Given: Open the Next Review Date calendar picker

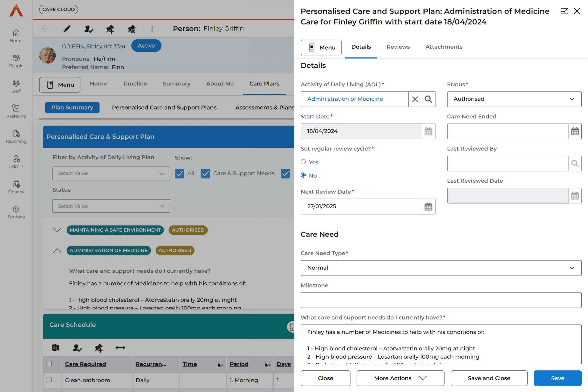Looking at the screenshot, I should (x=428, y=207).
